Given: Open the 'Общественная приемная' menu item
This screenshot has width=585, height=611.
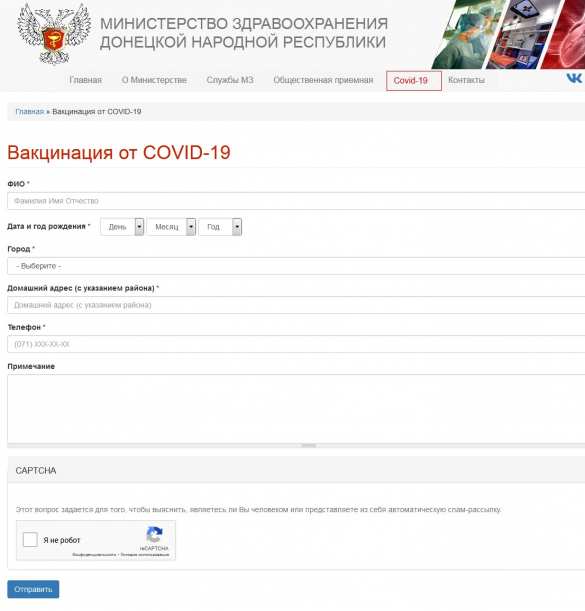Looking at the screenshot, I should pos(323,80).
